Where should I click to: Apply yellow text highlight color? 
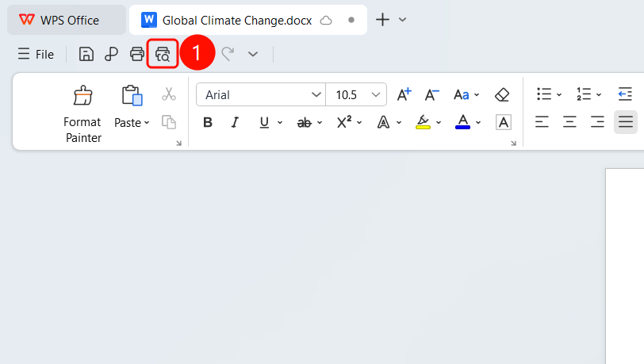pos(423,122)
